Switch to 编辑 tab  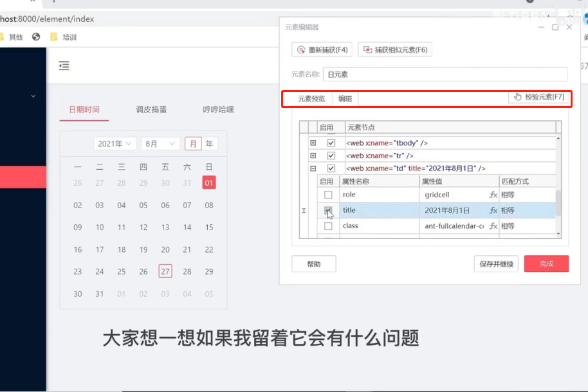[345, 98]
